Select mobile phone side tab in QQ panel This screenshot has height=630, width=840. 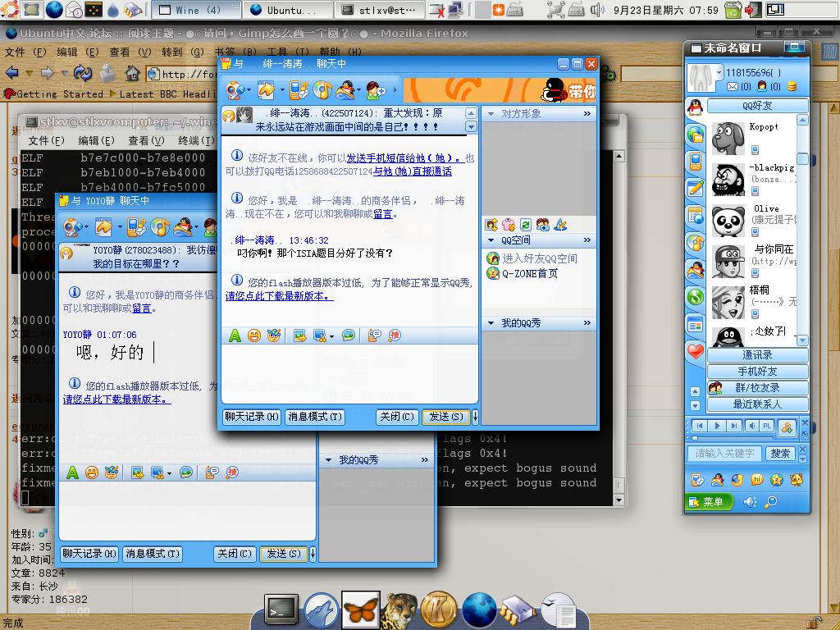[x=696, y=162]
